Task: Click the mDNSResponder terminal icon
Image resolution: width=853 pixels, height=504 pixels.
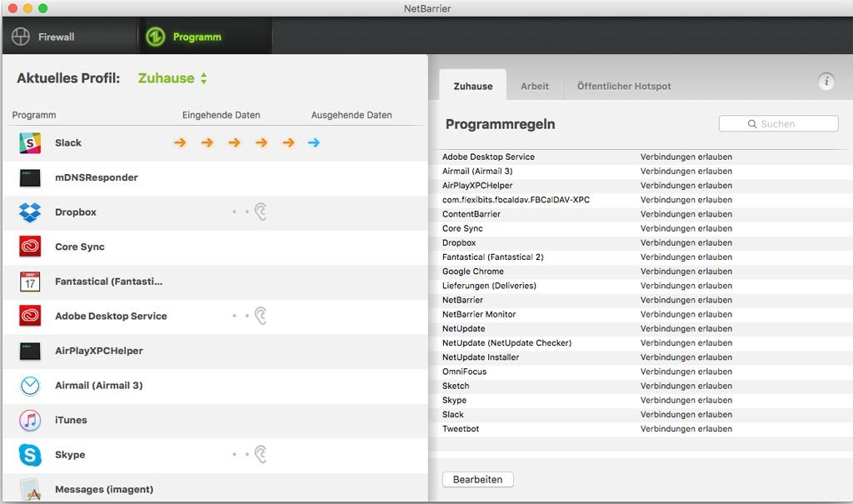Action: (x=30, y=178)
